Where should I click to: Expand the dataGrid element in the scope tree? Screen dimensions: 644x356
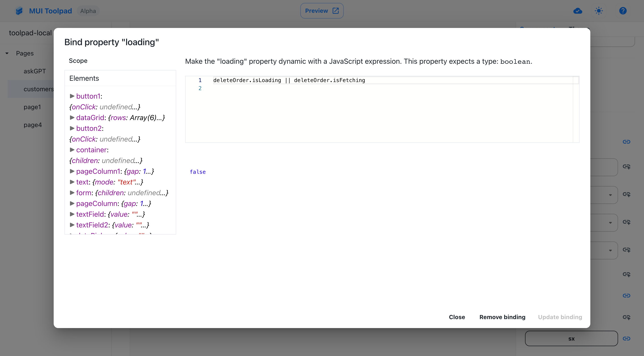(x=72, y=117)
